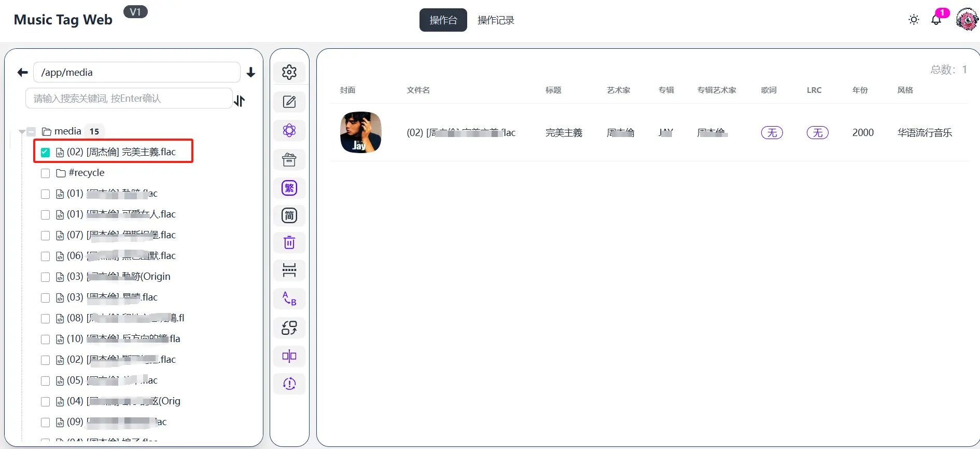Switch to the 操作记录 tab
Viewport: 980px width, 449px height.
tap(496, 20)
